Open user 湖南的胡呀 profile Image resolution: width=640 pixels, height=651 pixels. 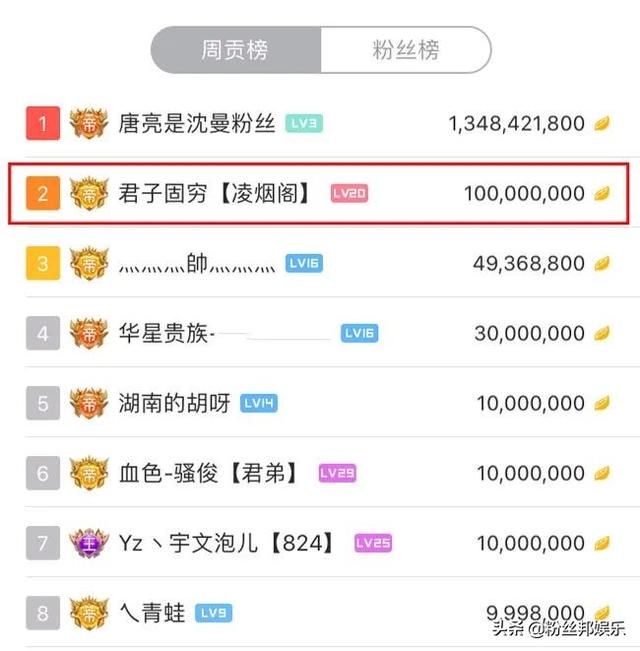(x=174, y=403)
